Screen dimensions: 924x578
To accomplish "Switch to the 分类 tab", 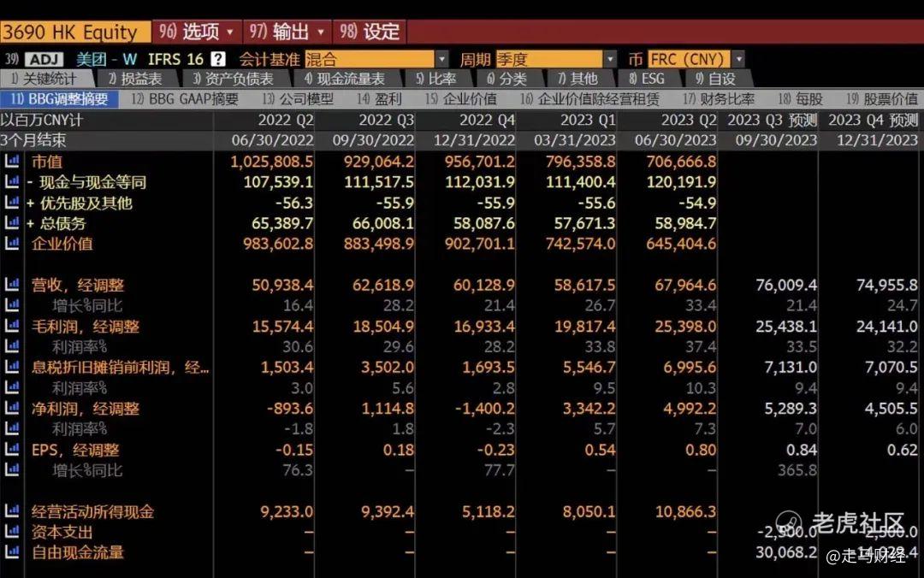I will tap(507, 79).
